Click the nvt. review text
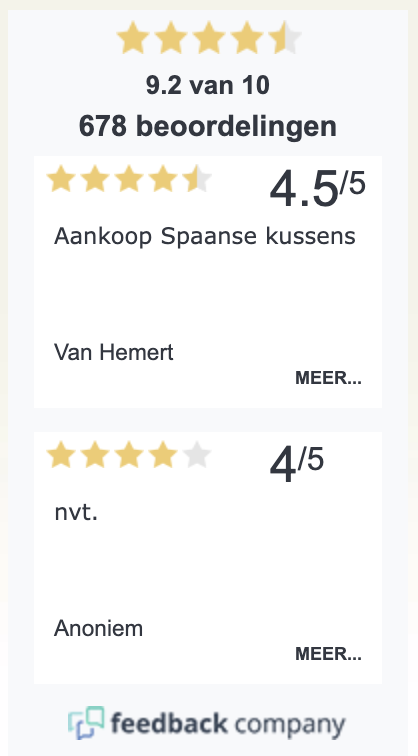Screen dimensions: 418x756 tap(76, 513)
